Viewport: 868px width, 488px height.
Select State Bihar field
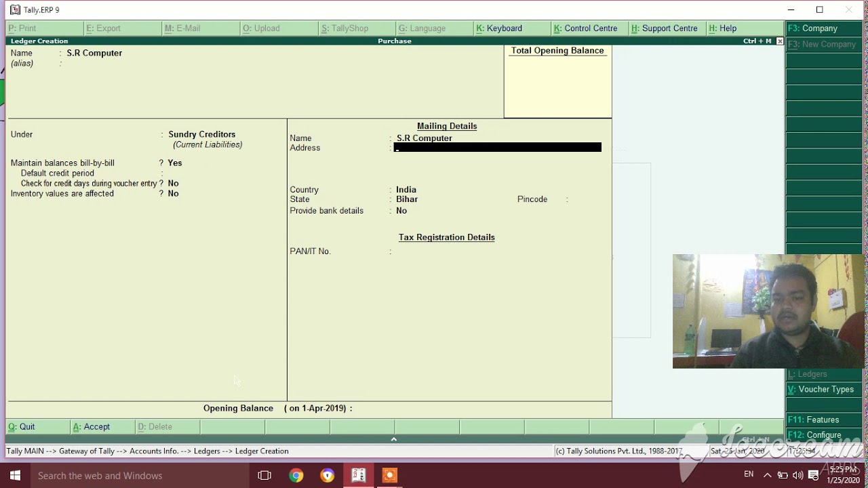pos(407,199)
